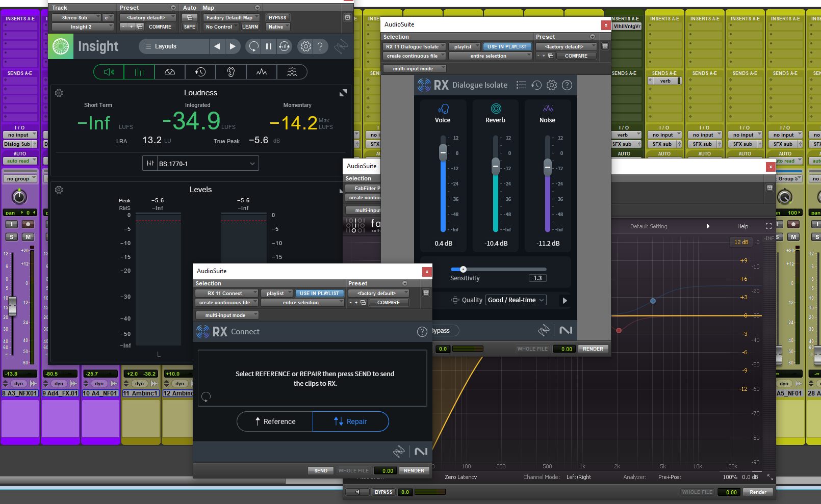
Task: Open RX Dialogue Isolate help icon
Action: pyautogui.click(x=567, y=85)
